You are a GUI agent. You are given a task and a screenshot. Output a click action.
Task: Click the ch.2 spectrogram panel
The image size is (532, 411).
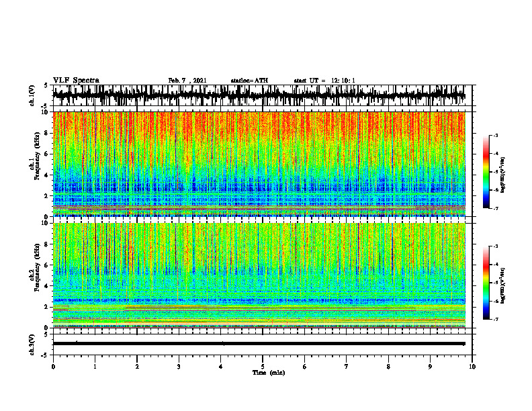click(259, 275)
